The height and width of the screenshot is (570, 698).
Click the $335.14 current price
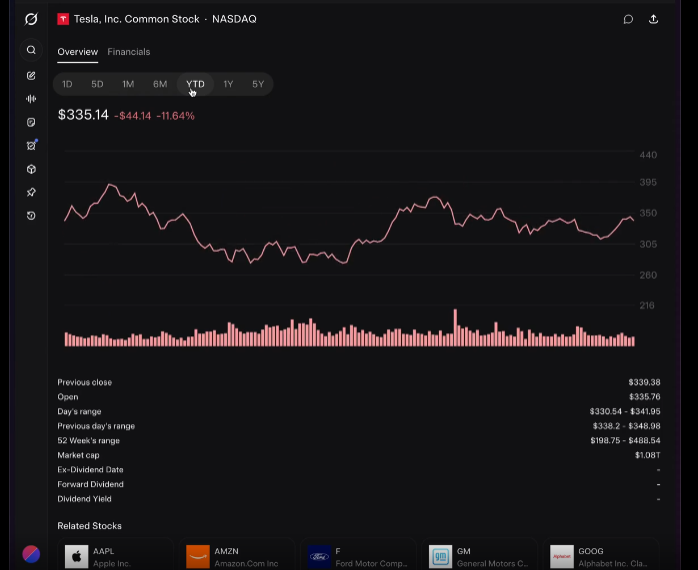[x=83, y=115]
